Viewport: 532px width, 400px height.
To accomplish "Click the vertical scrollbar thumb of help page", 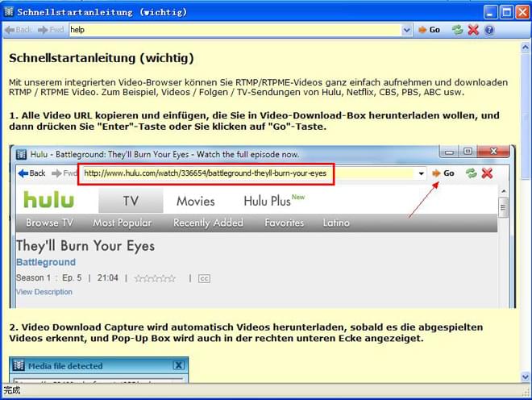I will [526, 117].
